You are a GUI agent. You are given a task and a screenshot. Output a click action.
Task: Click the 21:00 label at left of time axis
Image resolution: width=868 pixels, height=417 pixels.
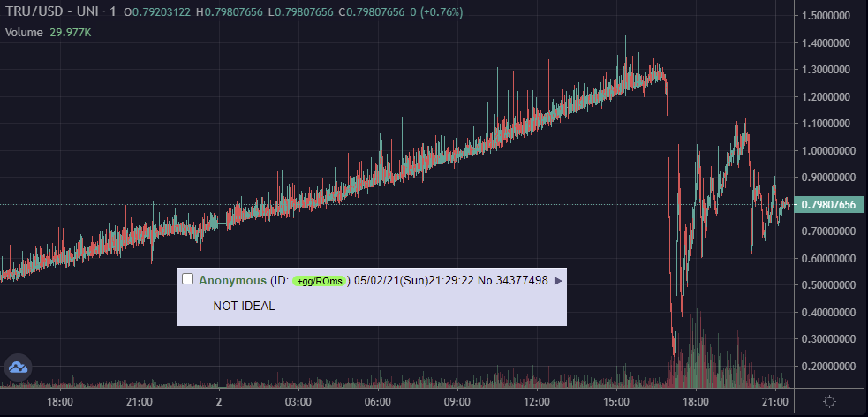click(140, 401)
